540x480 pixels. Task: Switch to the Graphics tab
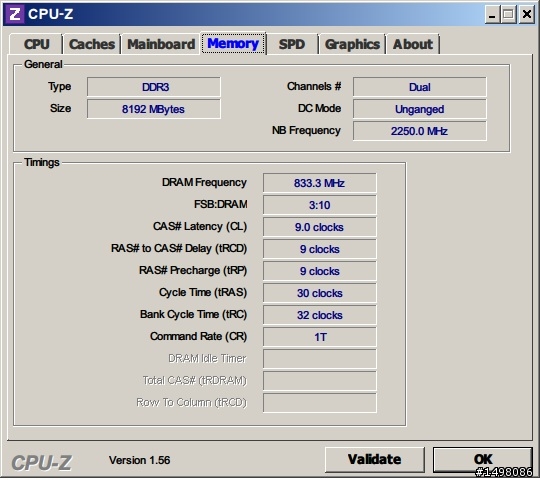coord(352,44)
